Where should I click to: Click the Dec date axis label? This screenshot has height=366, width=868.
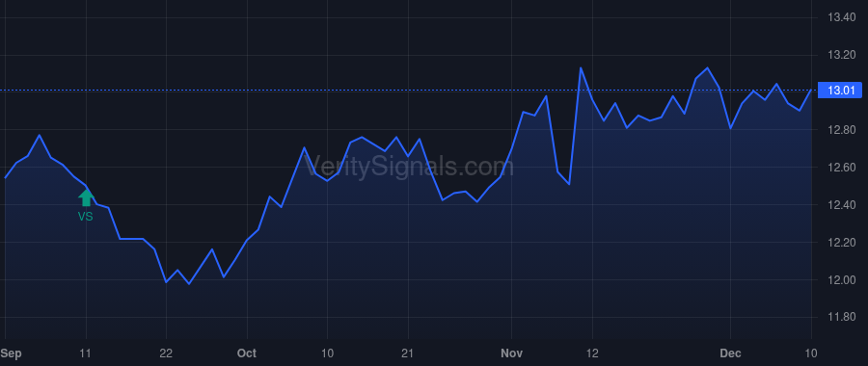pyautogui.click(x=730, y=353)
